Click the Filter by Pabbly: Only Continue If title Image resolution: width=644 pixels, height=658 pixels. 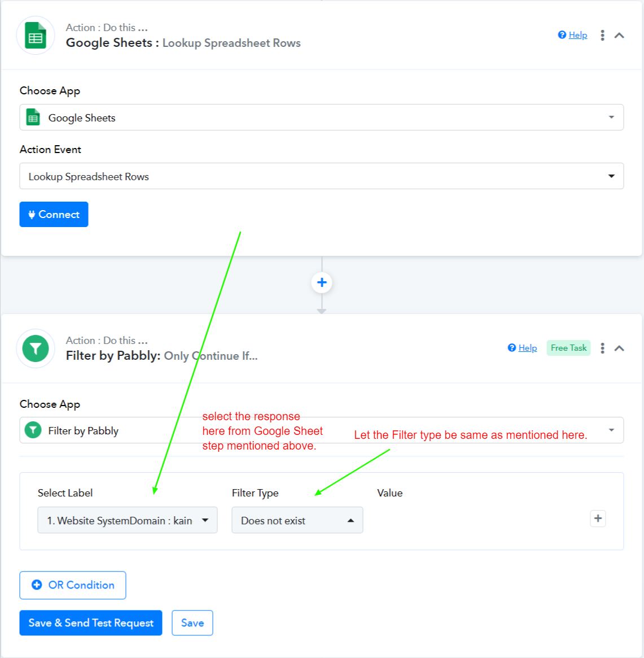(x=162, y=356)
